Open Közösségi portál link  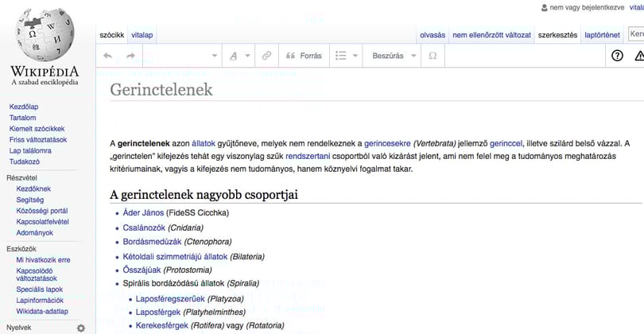(42, 211)
